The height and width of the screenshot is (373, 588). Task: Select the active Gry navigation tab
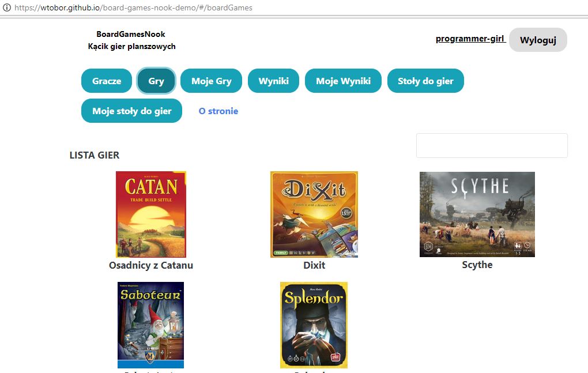(156, 81)
